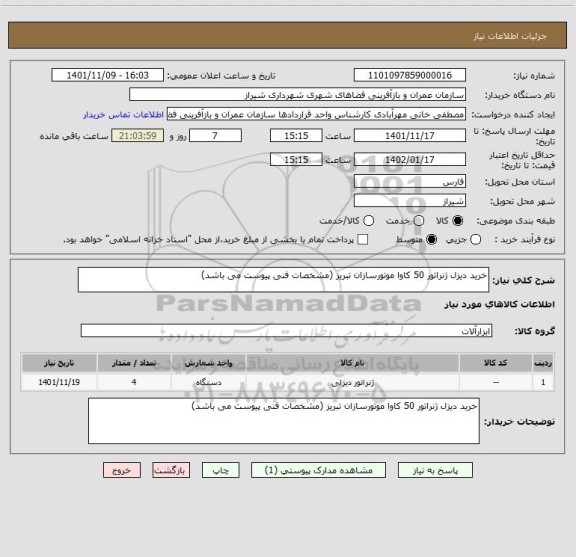Image resolution: width=576 pixels, height=557 pixels.
Task: Click the date cell 1401/11/19
Action: (x=59, y=382)
